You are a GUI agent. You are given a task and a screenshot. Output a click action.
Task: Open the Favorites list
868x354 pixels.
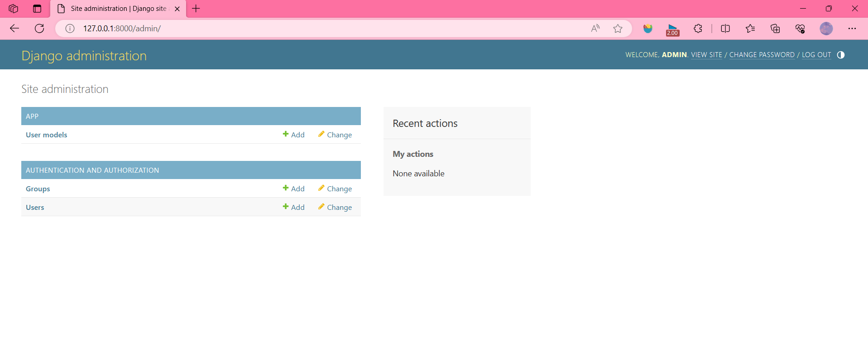click(750, 29)
